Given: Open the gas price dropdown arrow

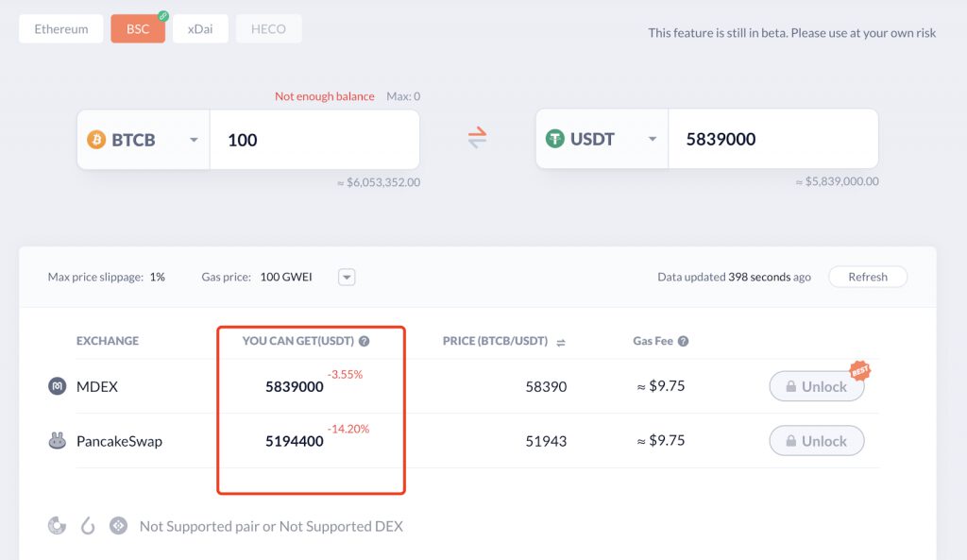Looking at the screenshot, I should (347, 278).
